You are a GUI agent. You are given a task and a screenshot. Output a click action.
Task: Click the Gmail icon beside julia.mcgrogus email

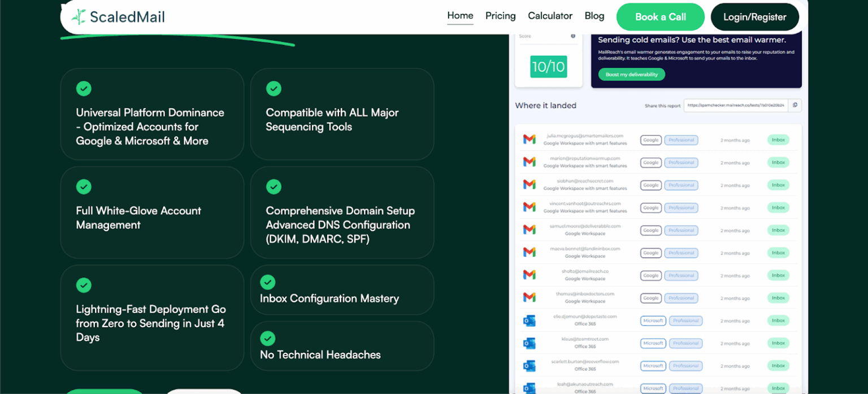coord(530,139)
